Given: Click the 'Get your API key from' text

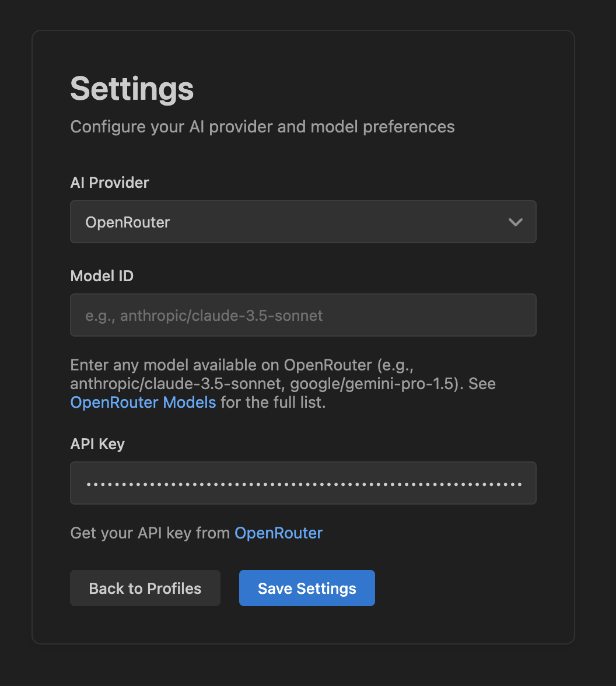Looking at the screenshot, I should (x=150, y=533).
